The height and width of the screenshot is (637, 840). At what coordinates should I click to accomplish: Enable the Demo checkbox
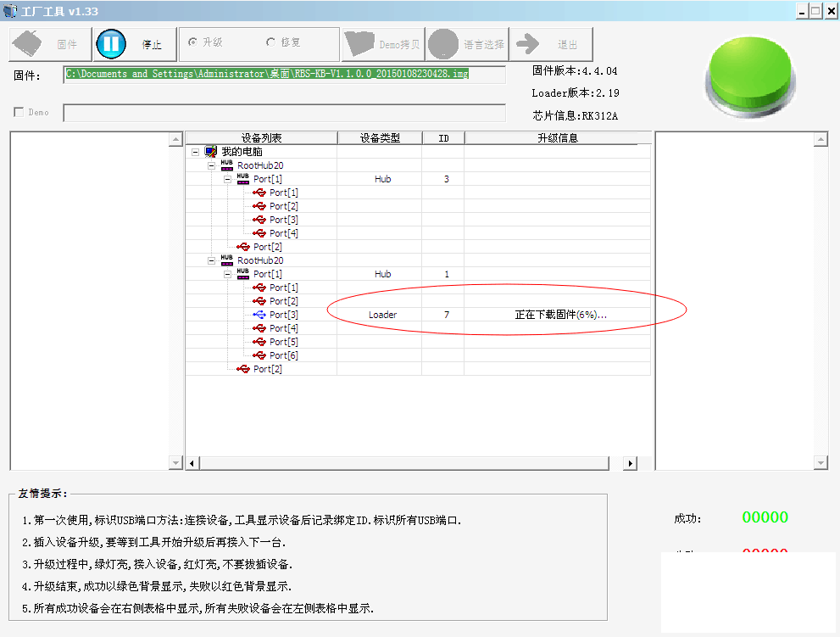pyautogui.click(x=19, y=112)
